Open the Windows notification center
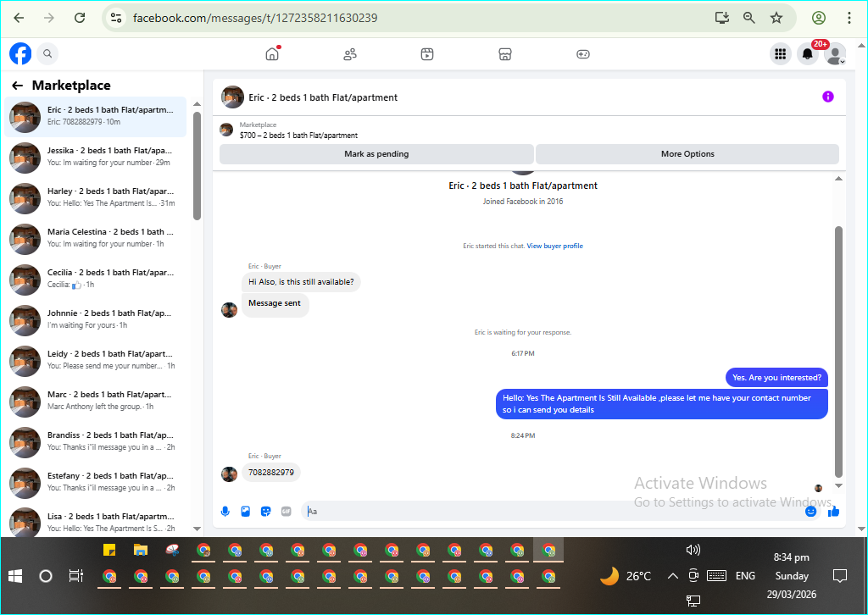This screenshot has height=615, width=868. 840,576
